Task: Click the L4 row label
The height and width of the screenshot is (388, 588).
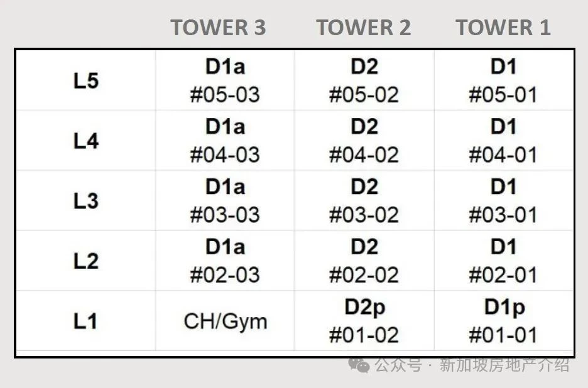Action: pos(86,141)
